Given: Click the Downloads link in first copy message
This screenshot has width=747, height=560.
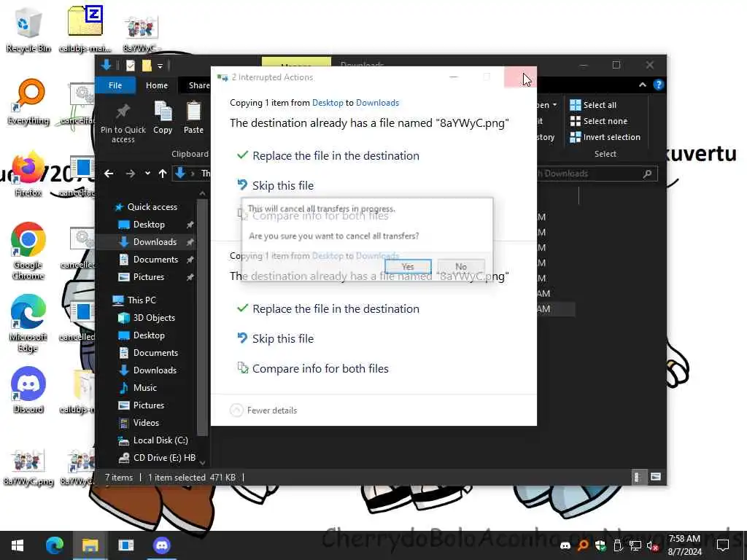Looking at the screenshot, I should pos(377,102).
